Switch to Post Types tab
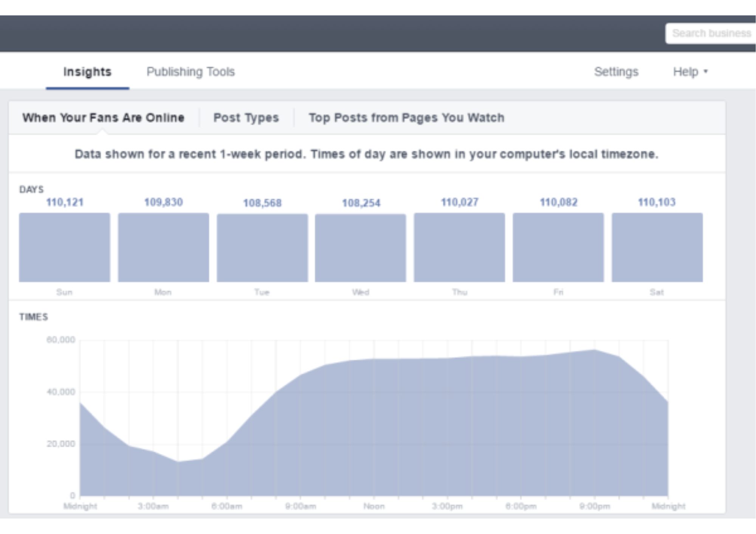Screen dimensions: 756x534 (246, 118)
